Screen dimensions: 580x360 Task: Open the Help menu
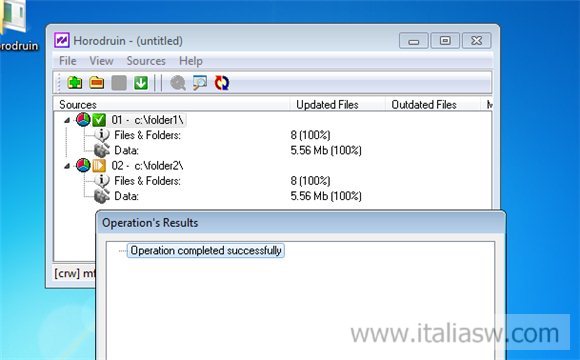tap(191, 61)
